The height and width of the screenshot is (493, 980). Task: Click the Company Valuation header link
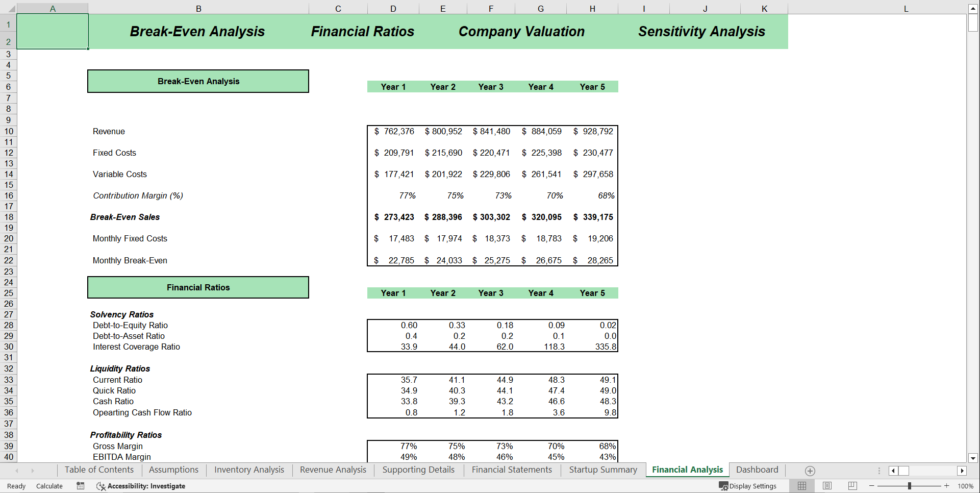pyautogui.click(x=521, y=32)
